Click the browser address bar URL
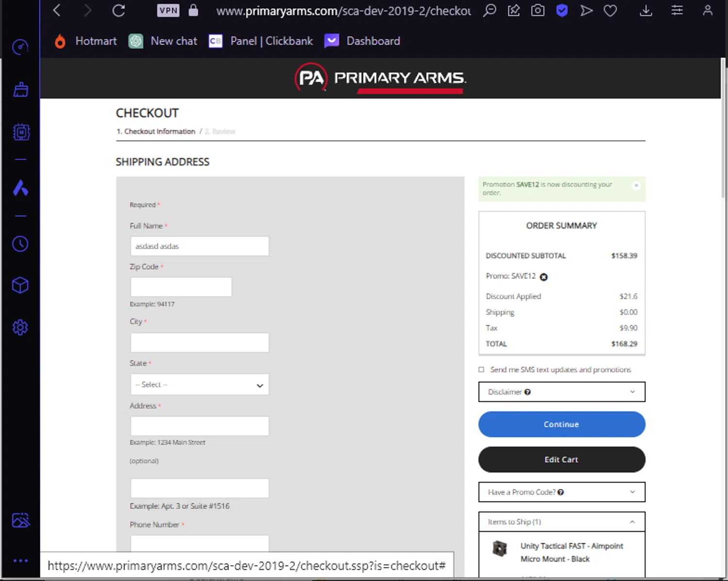This screenshot has height=581, width=728. 343,11
